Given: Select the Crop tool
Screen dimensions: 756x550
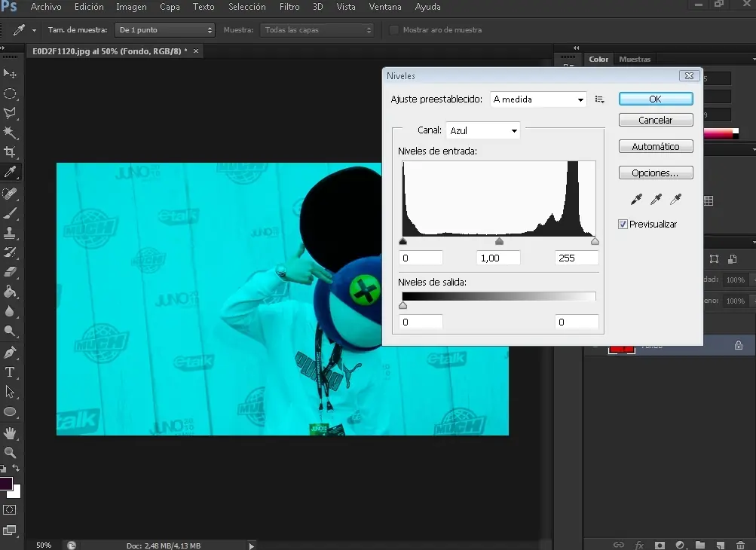Looking at the screenshot, I should (11, 152).
